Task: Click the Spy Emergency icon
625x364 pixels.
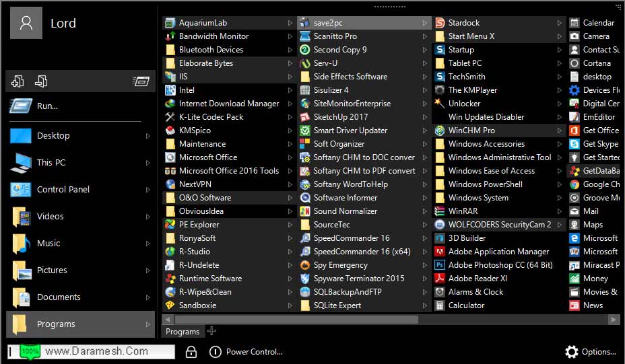Action: [305, 265]
